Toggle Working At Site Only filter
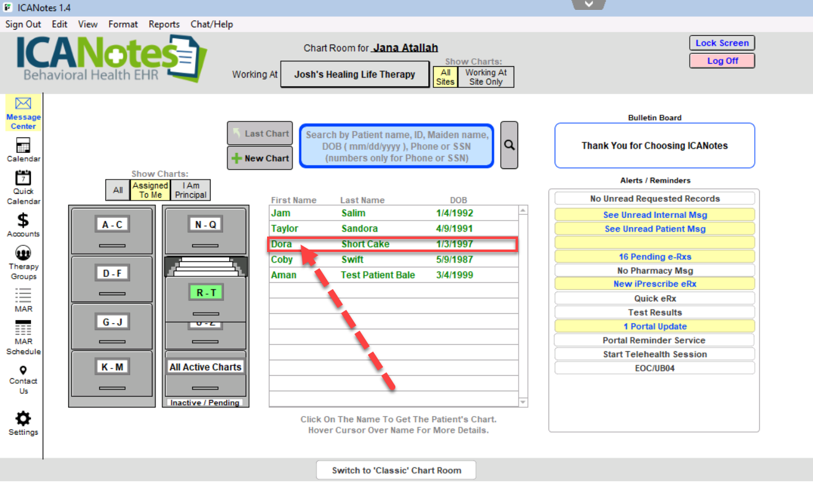 click(x=486, y=77)
